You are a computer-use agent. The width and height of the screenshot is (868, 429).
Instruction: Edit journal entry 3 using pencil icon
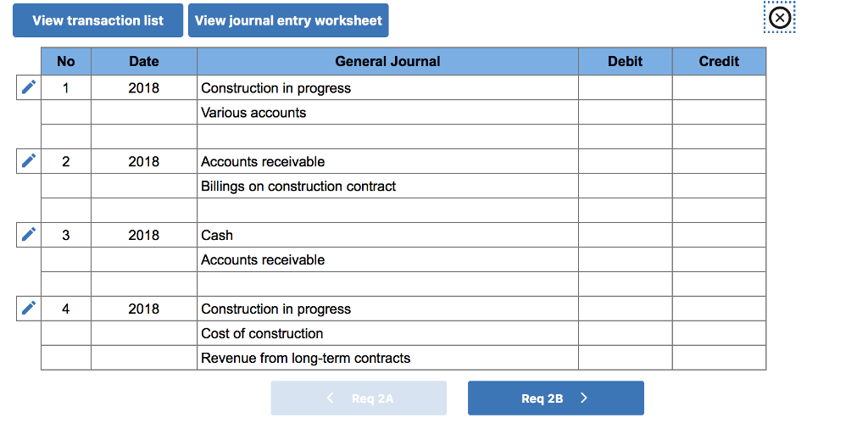click(x=29, y=235)
